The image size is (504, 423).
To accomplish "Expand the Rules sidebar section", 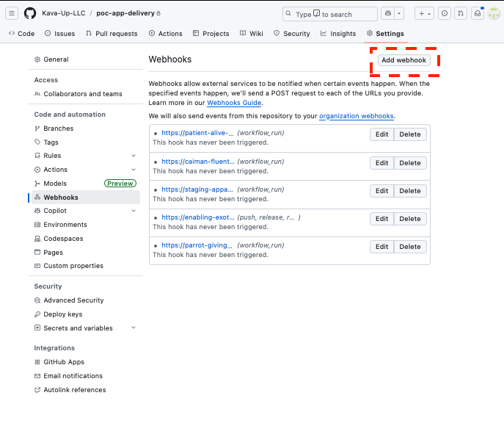I will pyautogui.click(x=134, y=156).
